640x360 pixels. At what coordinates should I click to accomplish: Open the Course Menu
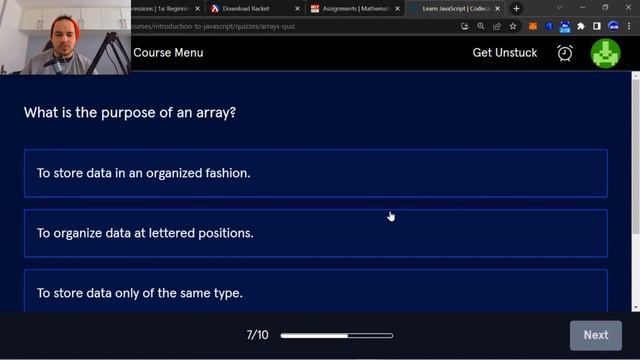[x=168, y=53]
